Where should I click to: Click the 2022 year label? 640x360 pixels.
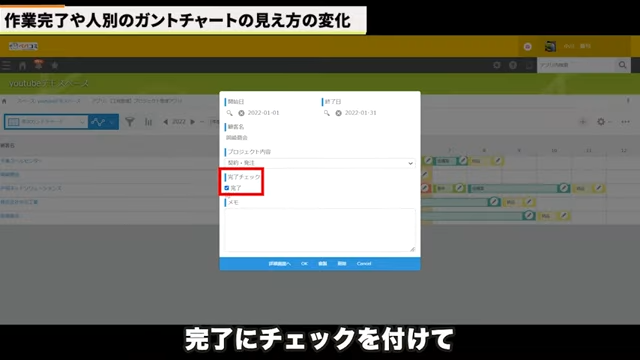pyautogui.click(x=179, y=122)
